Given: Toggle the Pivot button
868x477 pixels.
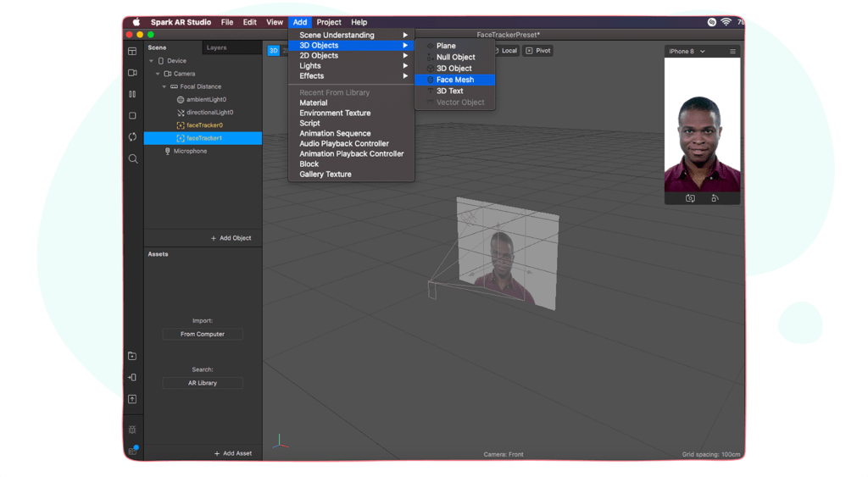Looking at the screenshot, I should tap(538, 51).
